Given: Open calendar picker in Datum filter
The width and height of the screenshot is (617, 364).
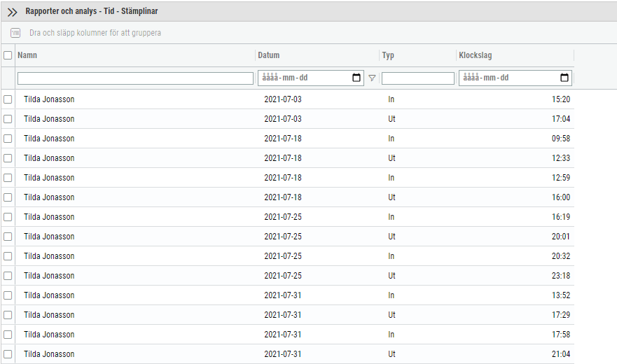Looking at the screenshot, I should [356, 78].
